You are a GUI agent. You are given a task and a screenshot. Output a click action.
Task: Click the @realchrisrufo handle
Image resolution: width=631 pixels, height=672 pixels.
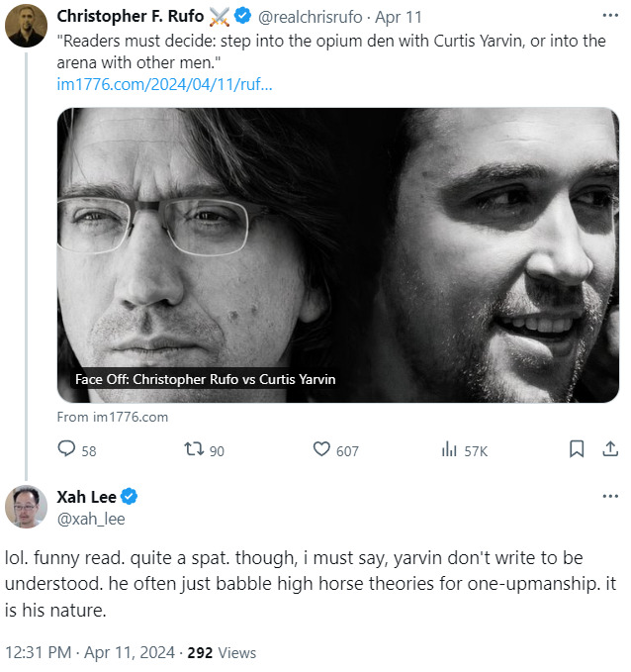click(x=309, y=17)
